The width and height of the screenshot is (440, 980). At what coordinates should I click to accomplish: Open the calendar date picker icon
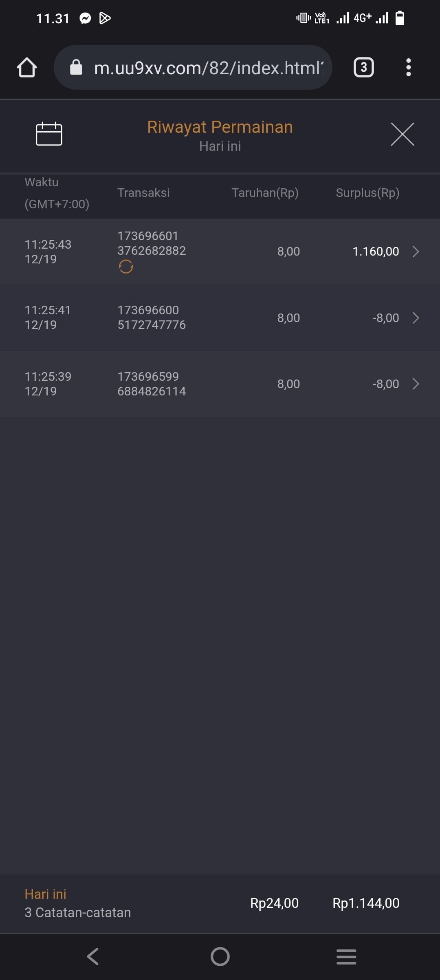[x=49, y=134]
